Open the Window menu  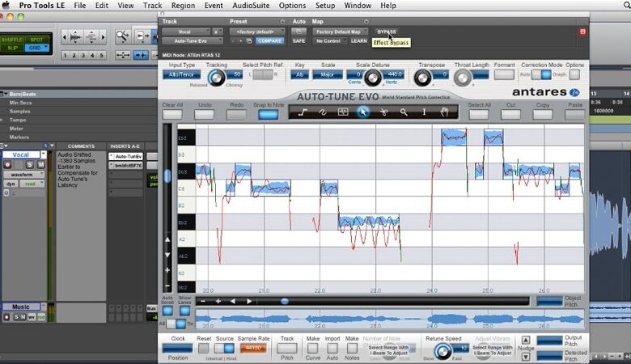tap(358, 6)
